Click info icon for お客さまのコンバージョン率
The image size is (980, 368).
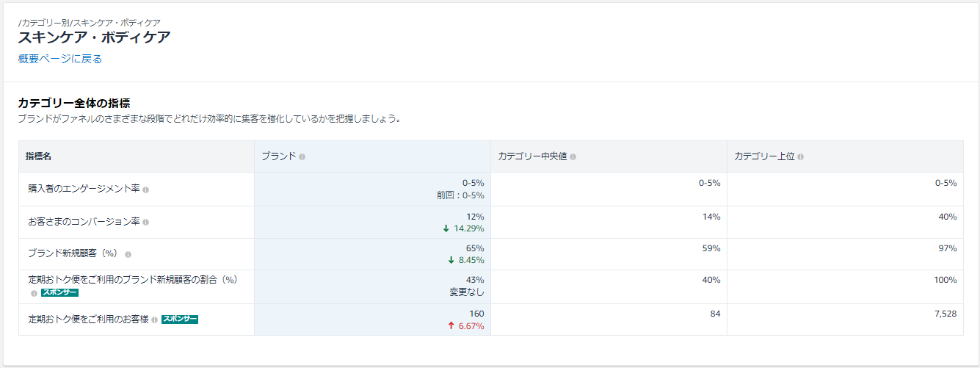pos(145,222)
